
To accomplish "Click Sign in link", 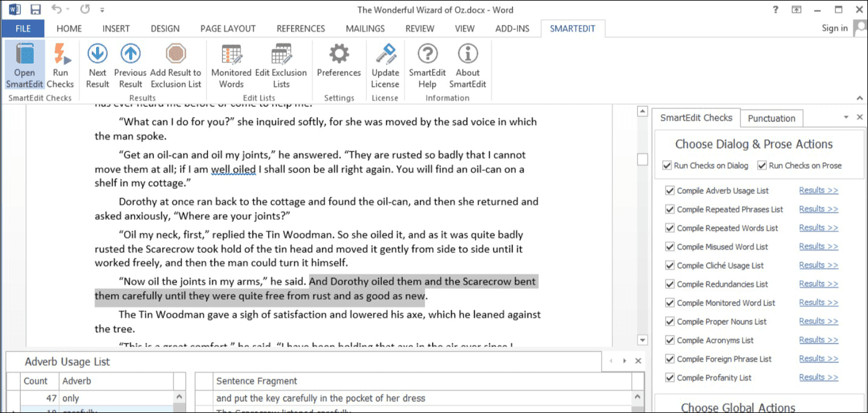I will (834, 28).
